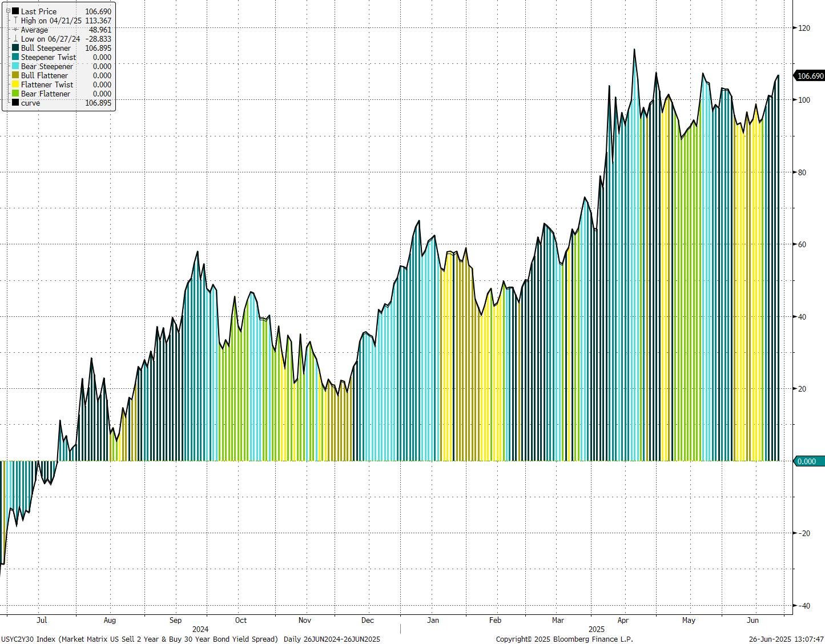Click the 'Daily 26JUN2024-26JUN2025' range text
The height and width of the screenshot is (644, 825).
(332, 639)
